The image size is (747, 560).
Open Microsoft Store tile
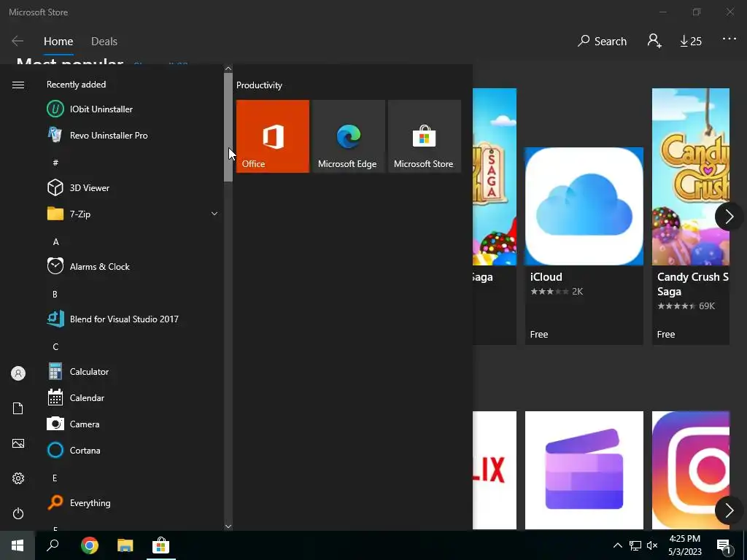[425, 136]
